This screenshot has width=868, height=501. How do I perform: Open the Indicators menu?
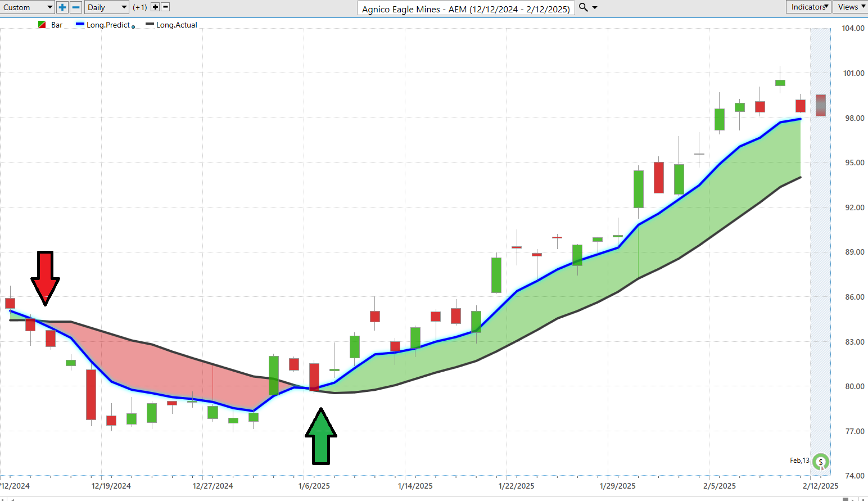click(808, 7)
